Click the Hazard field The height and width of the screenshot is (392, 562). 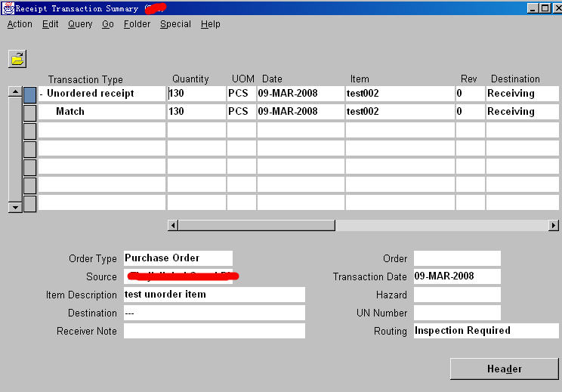click(457, 295)
